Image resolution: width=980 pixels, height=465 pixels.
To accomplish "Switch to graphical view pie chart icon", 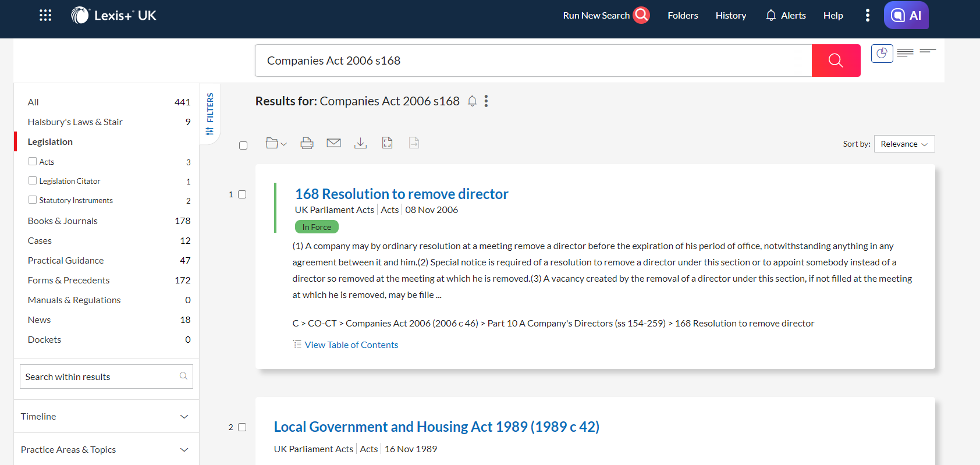I will click(882, 54).
